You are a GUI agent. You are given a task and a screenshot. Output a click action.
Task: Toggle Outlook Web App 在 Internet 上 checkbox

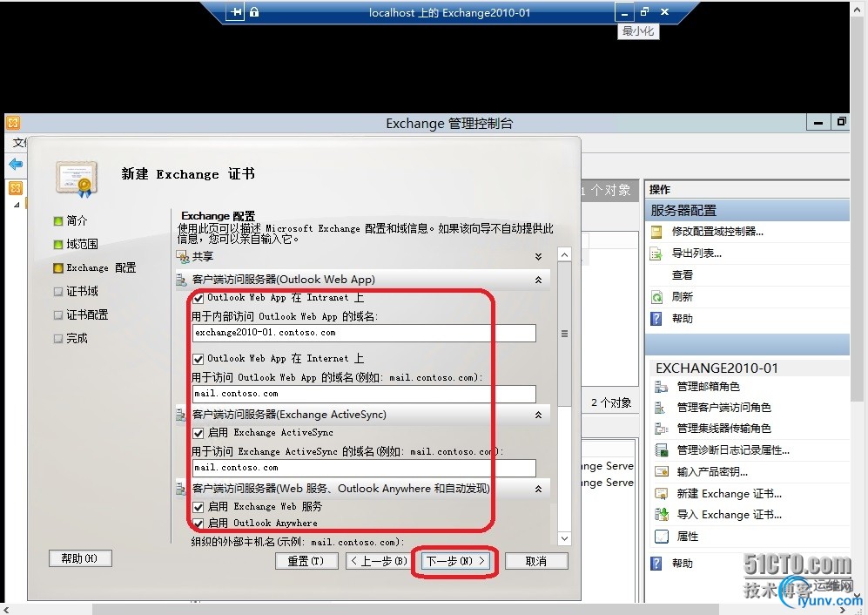(x=198, y=359)
